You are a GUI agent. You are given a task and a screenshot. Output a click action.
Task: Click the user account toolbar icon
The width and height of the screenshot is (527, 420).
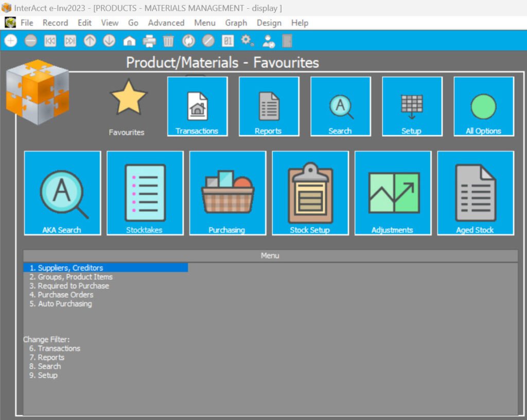click(x=269, y=41)
